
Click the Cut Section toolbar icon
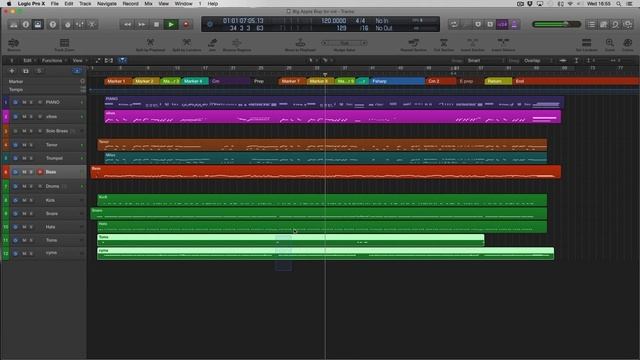[x=444, y=44]
